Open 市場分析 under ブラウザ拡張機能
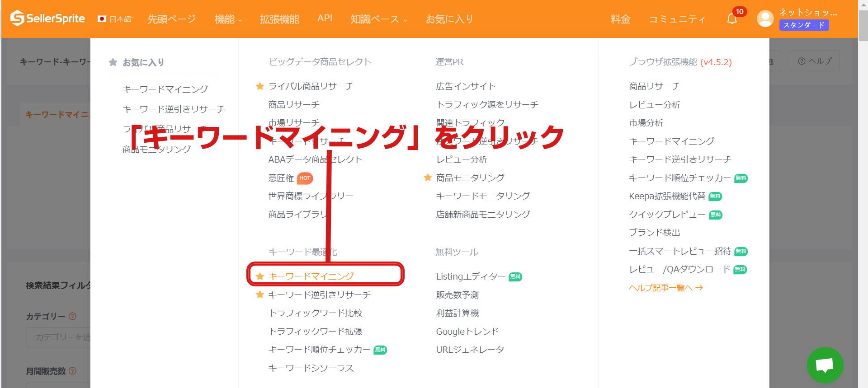The image size is (868, 388). [646, 123]
